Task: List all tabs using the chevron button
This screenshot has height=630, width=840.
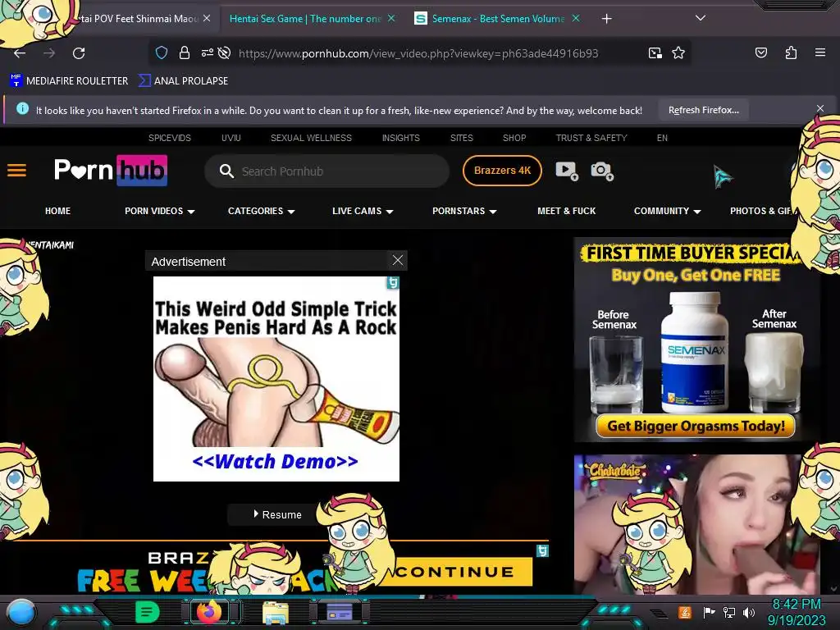Action: pos(701,18)
